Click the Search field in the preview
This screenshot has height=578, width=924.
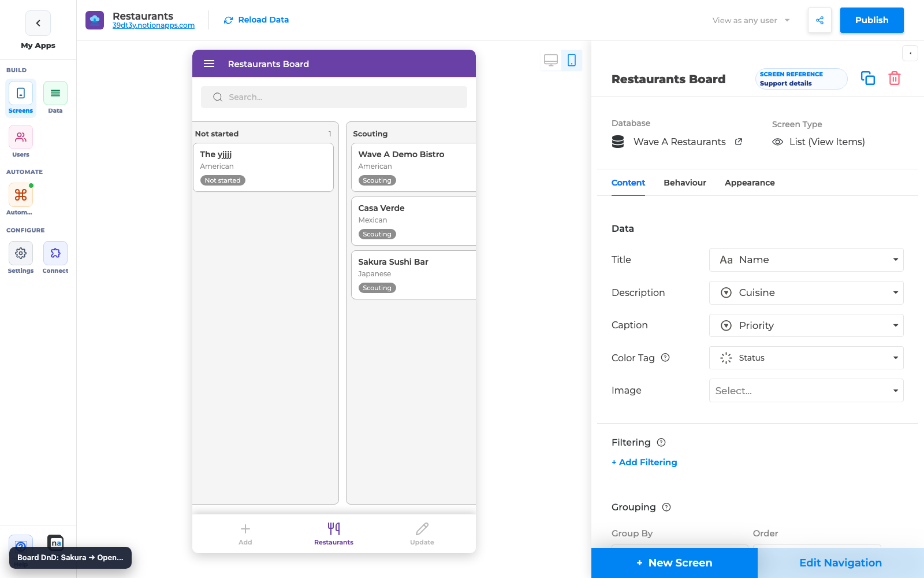coord(334,97)
